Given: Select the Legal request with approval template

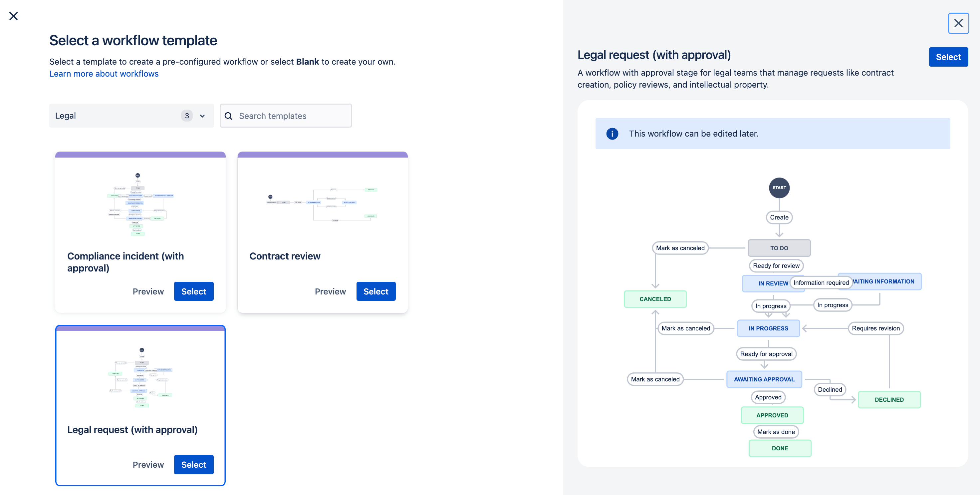Looking at the screenshot, I should [x=194, y=464].
